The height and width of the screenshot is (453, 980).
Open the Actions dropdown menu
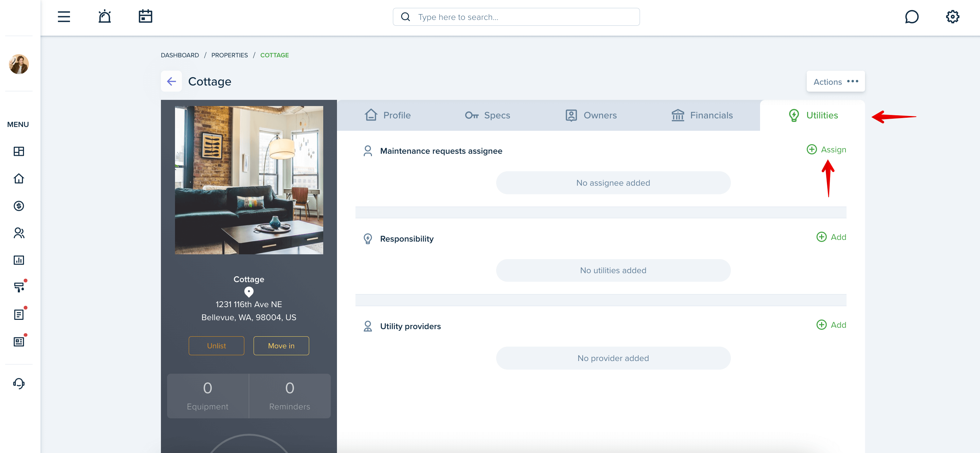836,81
